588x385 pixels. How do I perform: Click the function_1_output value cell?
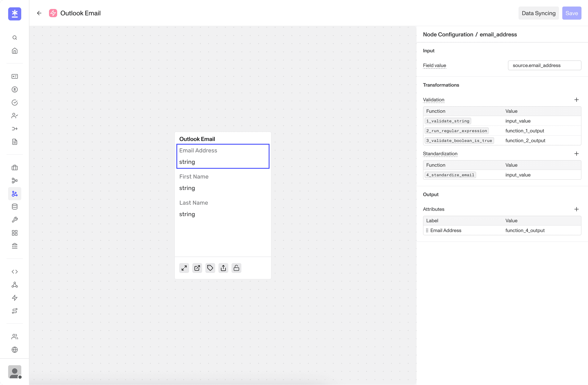pyautogui.click(x=525, y=131)
